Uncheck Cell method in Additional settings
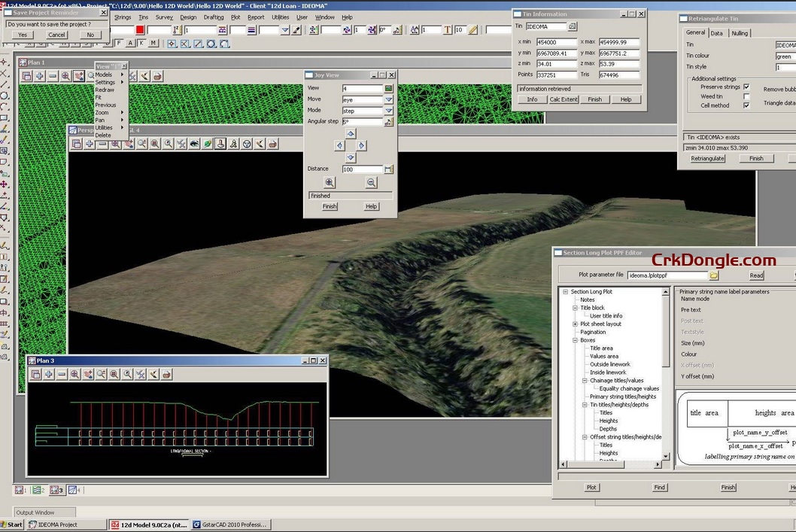The width and height of the screenshot is (796, 532). [x=746, y=105]
